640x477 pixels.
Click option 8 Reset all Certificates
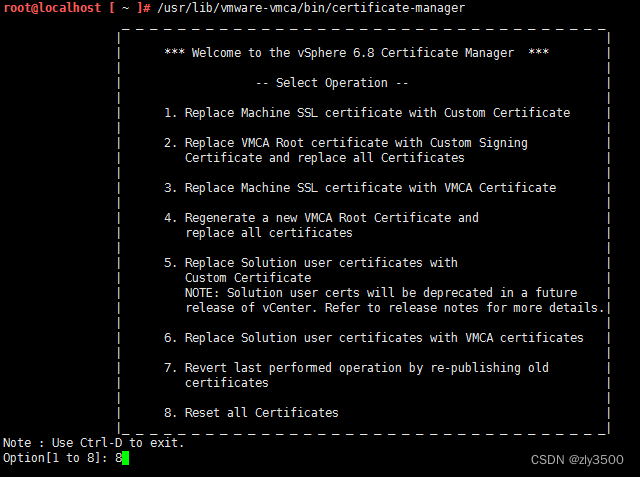pos(251,413)
